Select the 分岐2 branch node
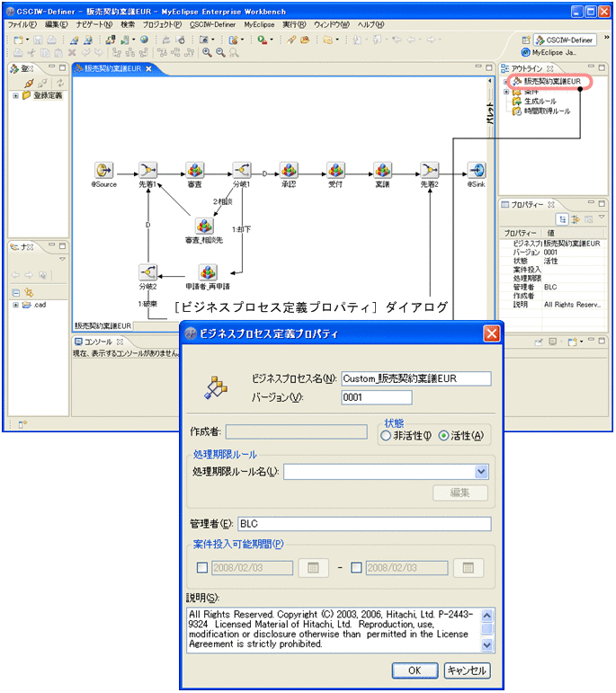The height and width of the screenshot is (693, 616). (x=147, y=272)
